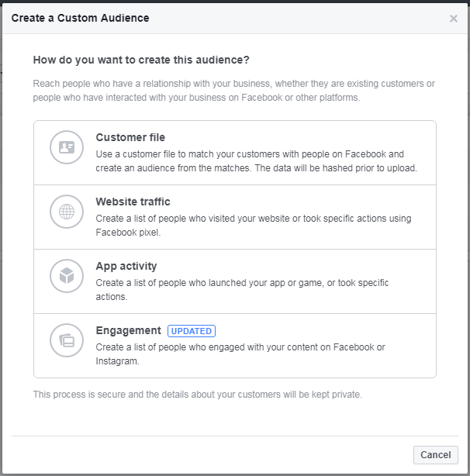Pick the App activity heading

click(126, 266)
